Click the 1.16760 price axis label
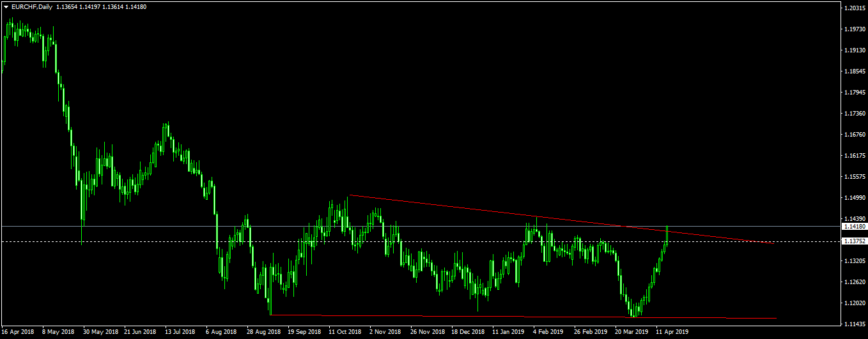This screenshot has width=868, height=339. tap(854, 135)
